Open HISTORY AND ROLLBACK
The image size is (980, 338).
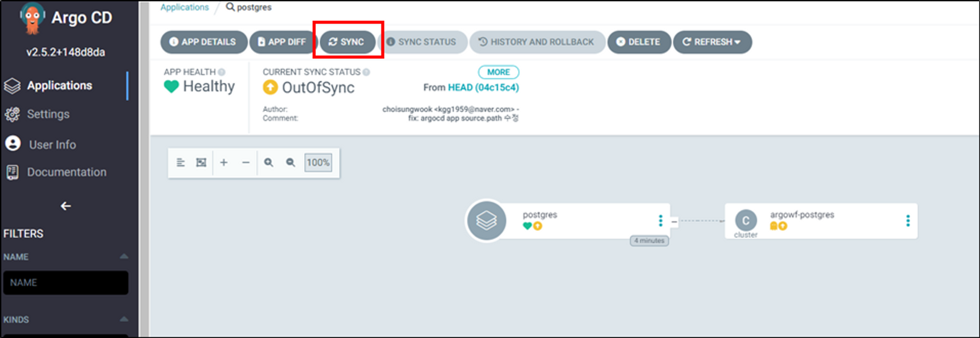click(x=537, y=42)
